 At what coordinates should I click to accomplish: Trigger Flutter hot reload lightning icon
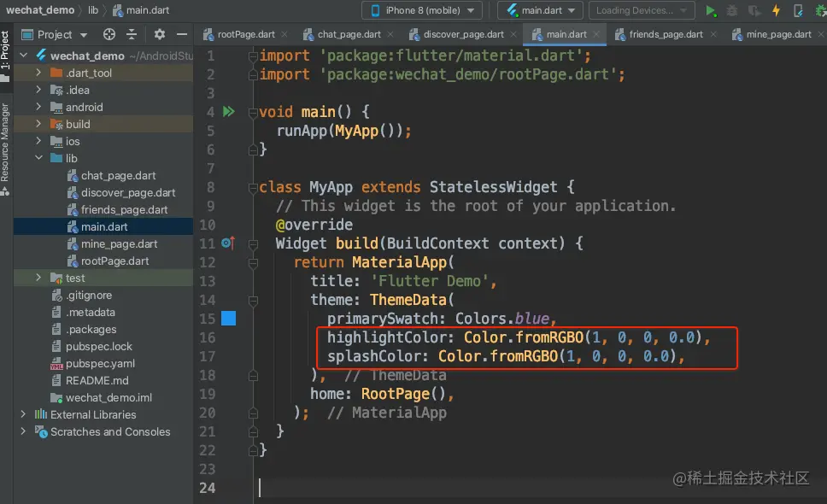(777, 10)
